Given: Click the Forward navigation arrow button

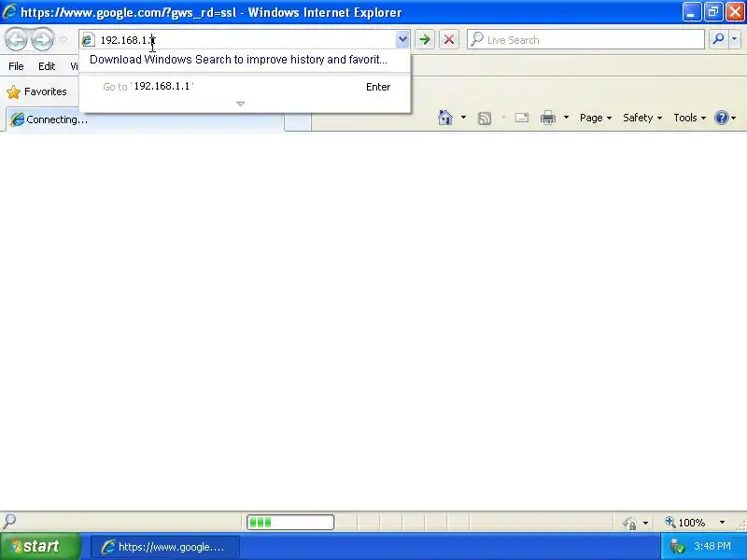Looking at the screenshot, I should [42, 39].
